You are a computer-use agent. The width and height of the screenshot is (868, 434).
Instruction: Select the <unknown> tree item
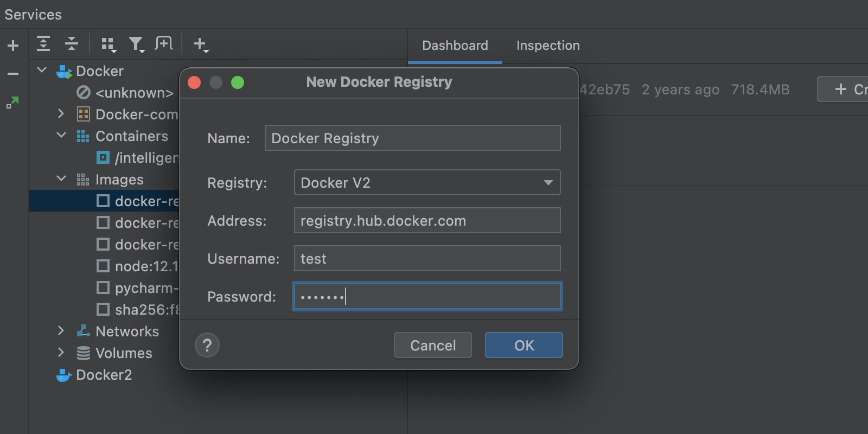135,93
